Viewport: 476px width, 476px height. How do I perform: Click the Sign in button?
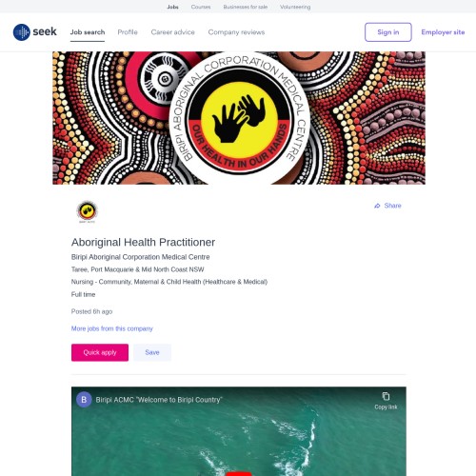tap(388, 32)
